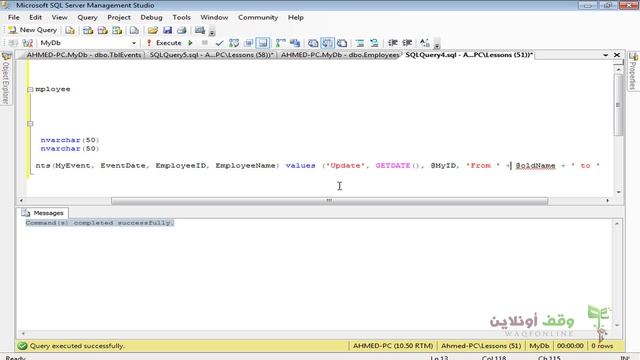Click the Open File folder icon

(153, 30)
